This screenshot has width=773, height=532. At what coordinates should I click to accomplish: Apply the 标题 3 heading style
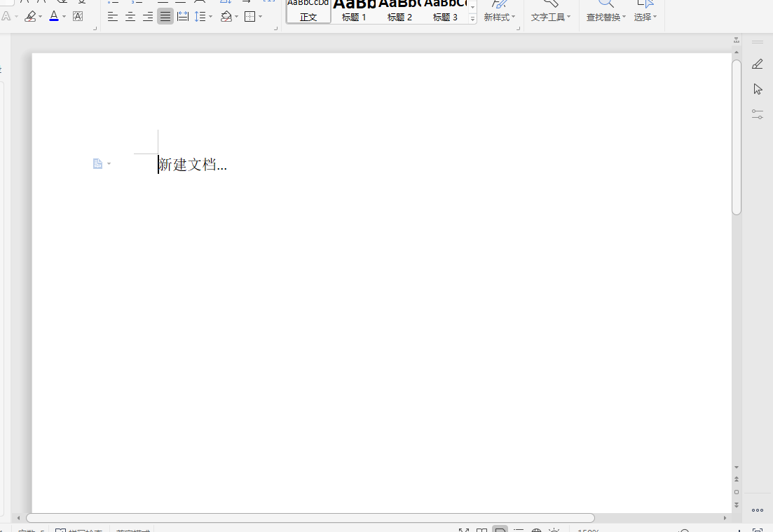point(445,11)
